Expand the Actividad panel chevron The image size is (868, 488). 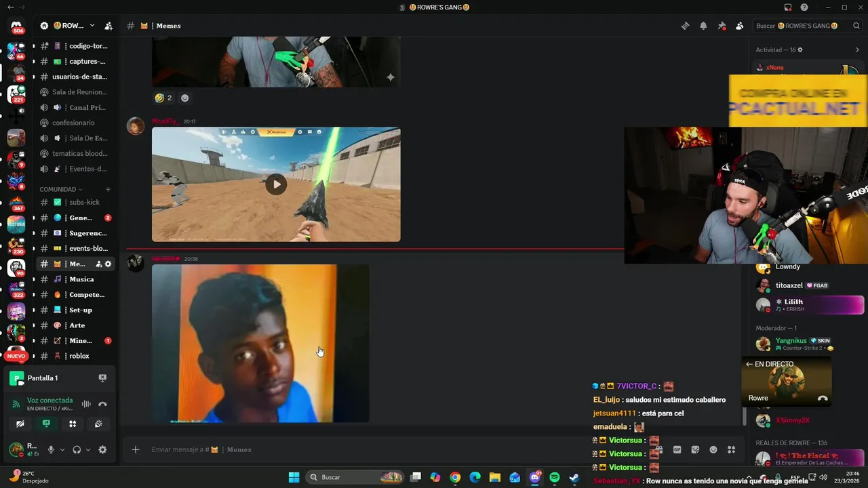pos(857,49)
